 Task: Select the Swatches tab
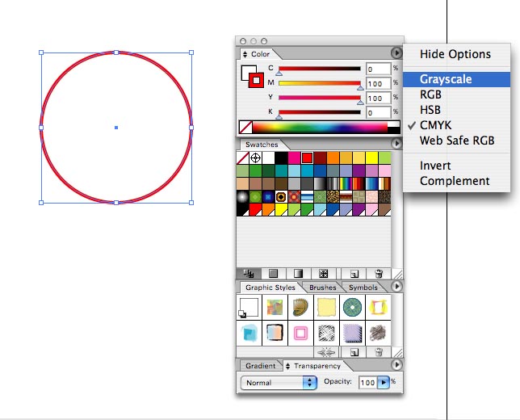262,145
